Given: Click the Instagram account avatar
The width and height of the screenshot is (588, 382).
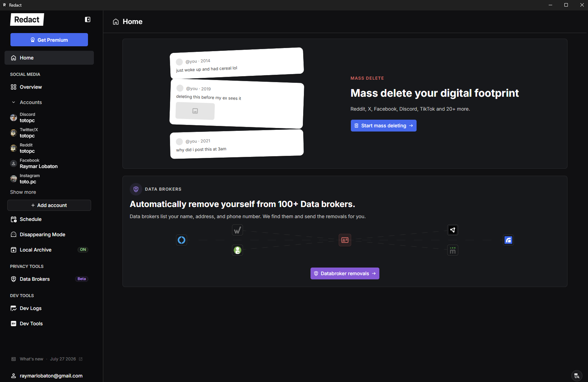Looking at the screenshot, I should (x=14, y=179).
